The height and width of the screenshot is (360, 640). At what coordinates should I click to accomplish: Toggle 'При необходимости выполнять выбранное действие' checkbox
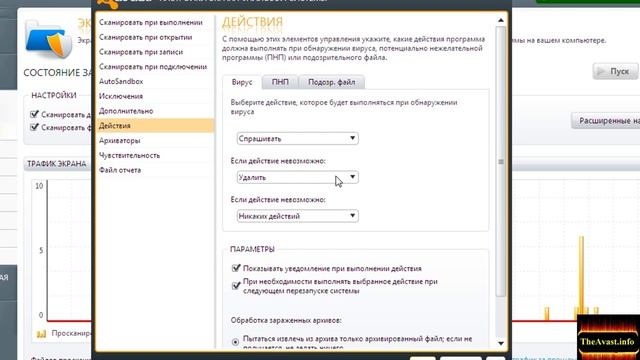tap(236, 285)
